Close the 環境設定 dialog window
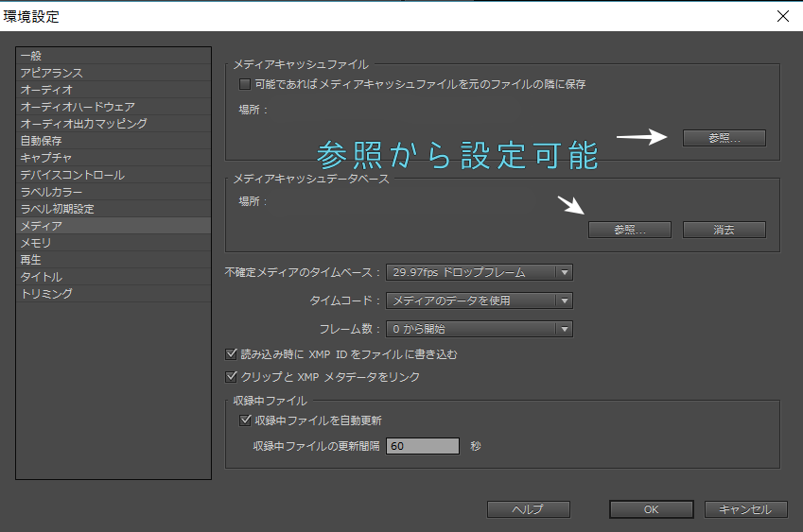 point(781,15)
